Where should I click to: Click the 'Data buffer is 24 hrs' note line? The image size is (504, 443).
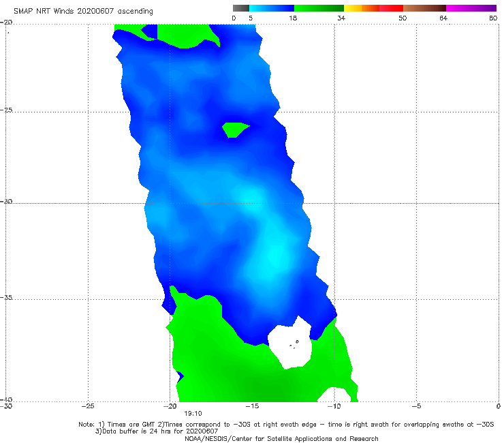click(x=157, y=431)
